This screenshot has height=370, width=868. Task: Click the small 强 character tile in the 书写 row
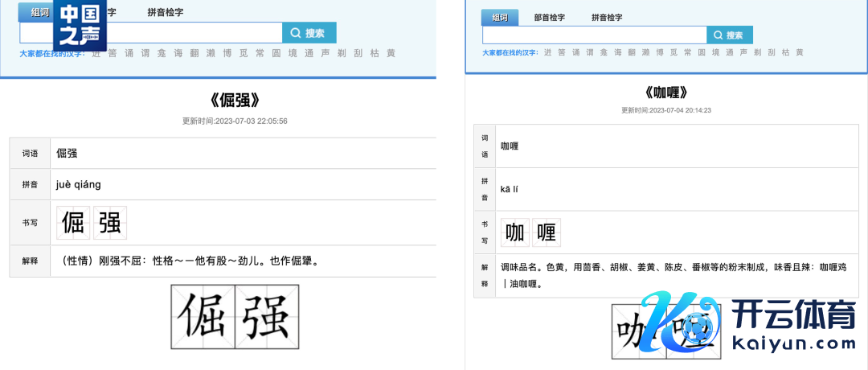click(110, 223)
